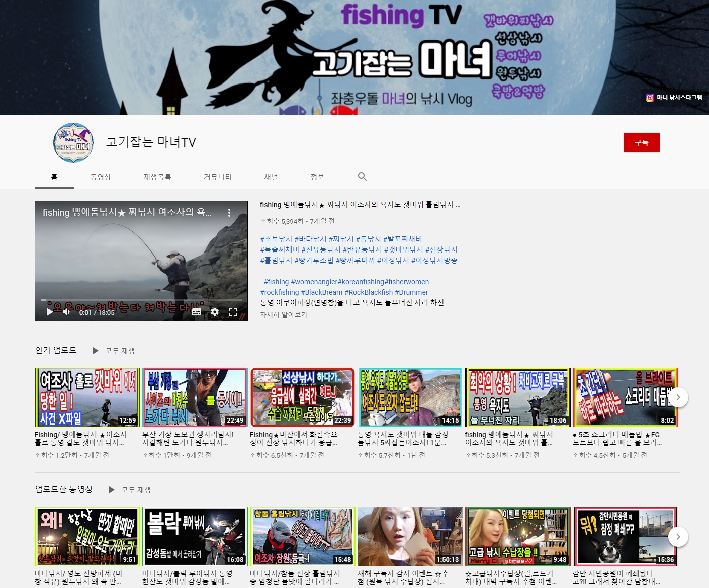709x588 pixels.
Task: Show next videos in 업로드한 동영상 carousel
Action: (x=678, y=537)
